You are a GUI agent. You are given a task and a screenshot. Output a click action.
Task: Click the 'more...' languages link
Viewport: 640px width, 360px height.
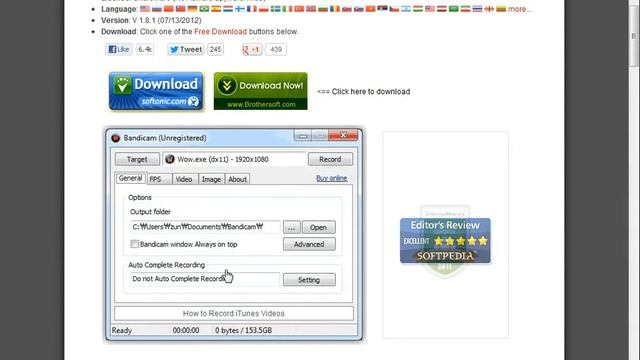(520, 9)
